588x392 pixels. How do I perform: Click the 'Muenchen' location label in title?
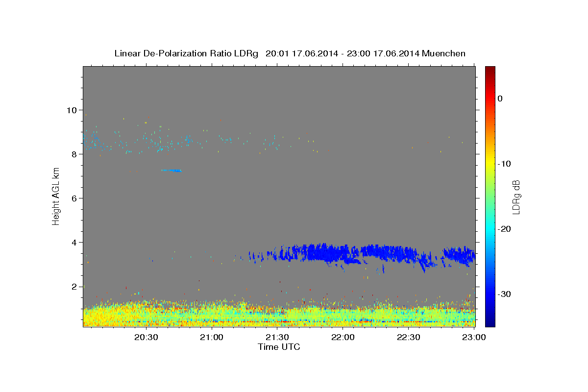coord(445,53)
